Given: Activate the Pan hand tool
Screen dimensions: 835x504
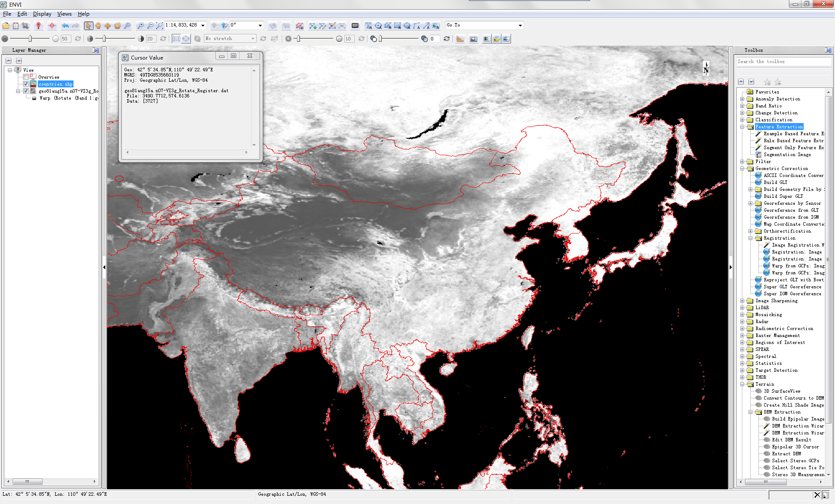Looking at the screenshot, I should [x=98, y=26].
